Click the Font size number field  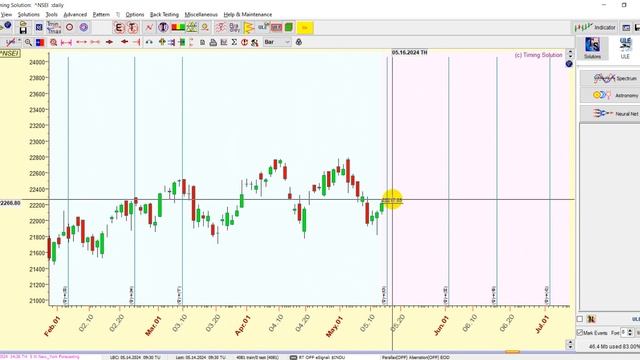[x=624, y=333]
